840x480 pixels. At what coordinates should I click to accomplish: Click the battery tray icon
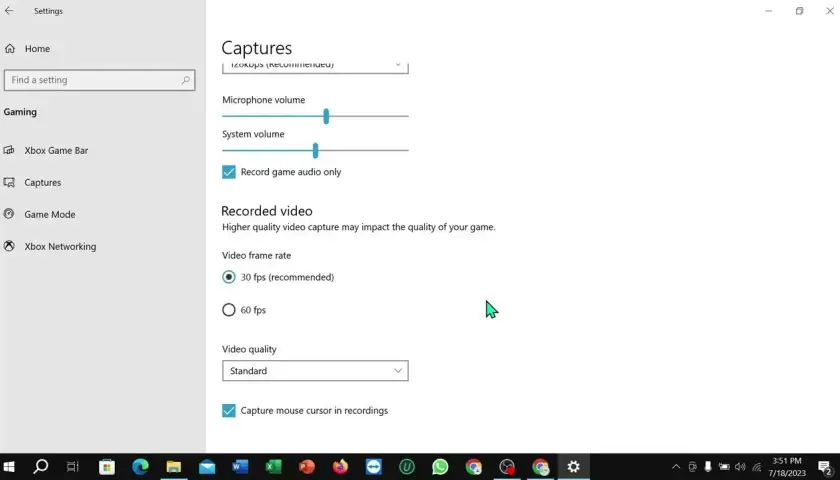click(x=724, y=467)
